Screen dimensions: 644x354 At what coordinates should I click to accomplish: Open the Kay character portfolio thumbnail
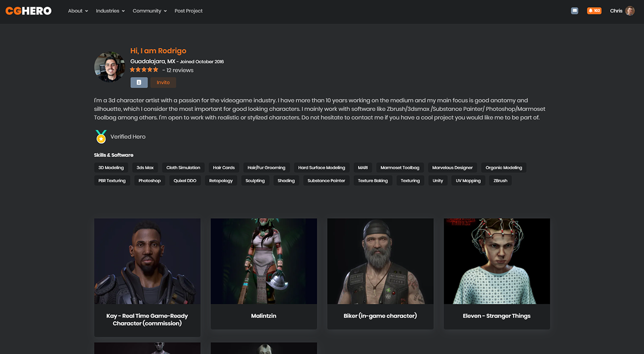tap(147, 261)
